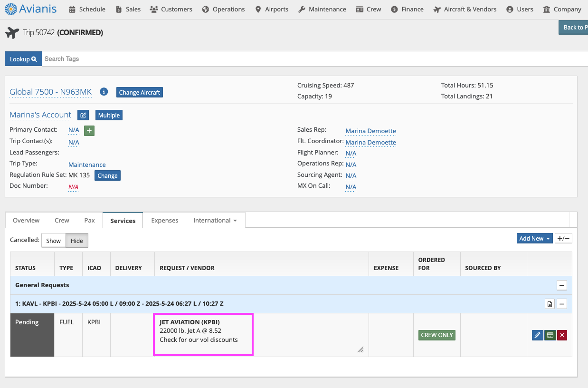
Task: Open the Airports menu
Action: point(272,9)
